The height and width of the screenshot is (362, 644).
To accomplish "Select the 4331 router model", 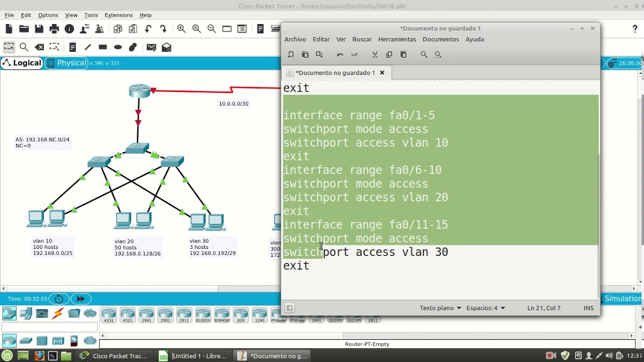I will click(109, 315).
